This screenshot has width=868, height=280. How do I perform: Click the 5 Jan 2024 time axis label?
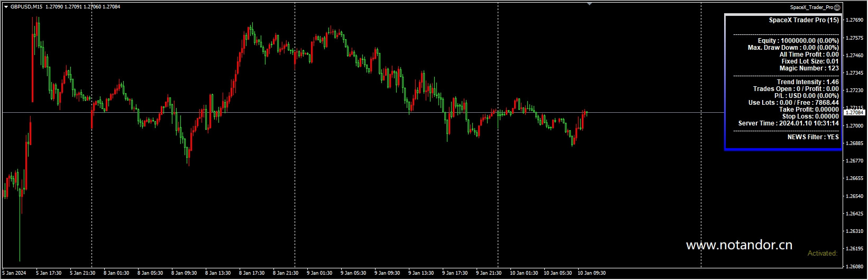[14, 273]
